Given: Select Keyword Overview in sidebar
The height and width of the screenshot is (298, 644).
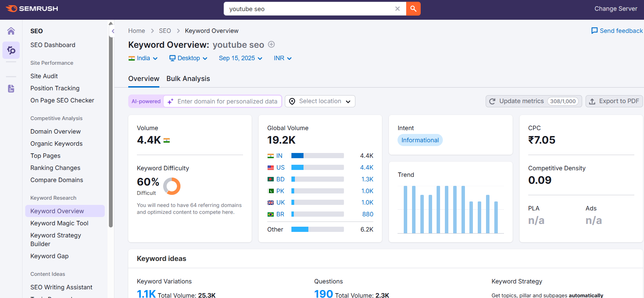Looking at the screenshot, I should click(x=65, y=211).
